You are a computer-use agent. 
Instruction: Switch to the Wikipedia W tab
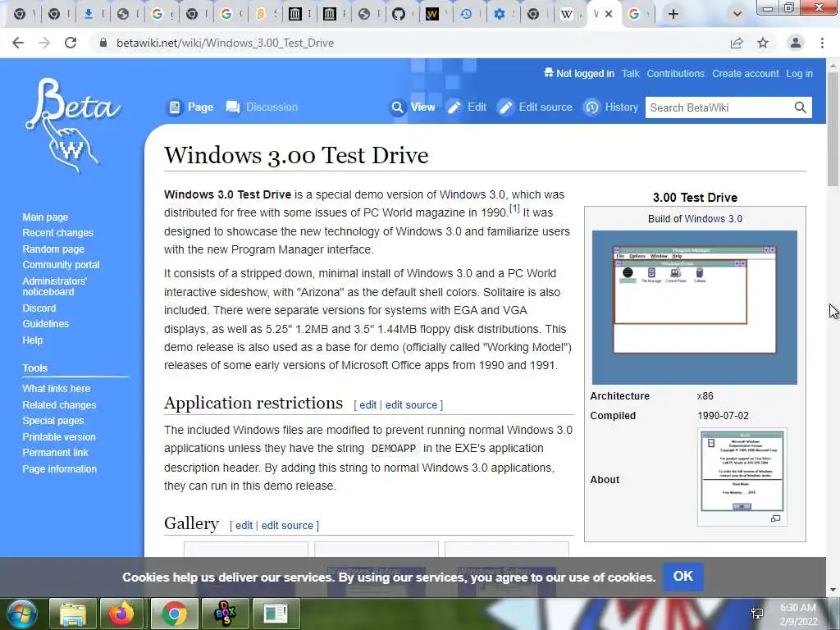click(x=566, y=14)
